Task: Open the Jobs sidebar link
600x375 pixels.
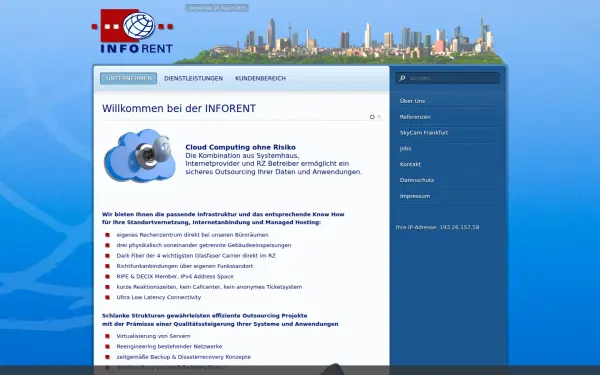Action: [405, 148]
